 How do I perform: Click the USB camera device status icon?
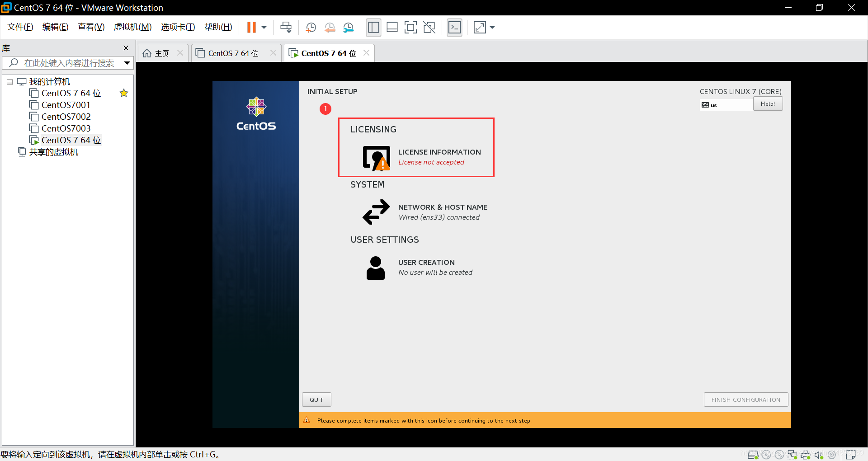832,455
